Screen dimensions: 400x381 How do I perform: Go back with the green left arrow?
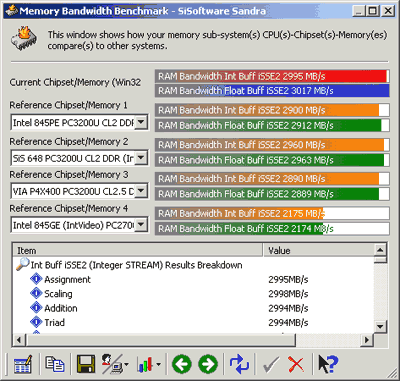[182, 364]
